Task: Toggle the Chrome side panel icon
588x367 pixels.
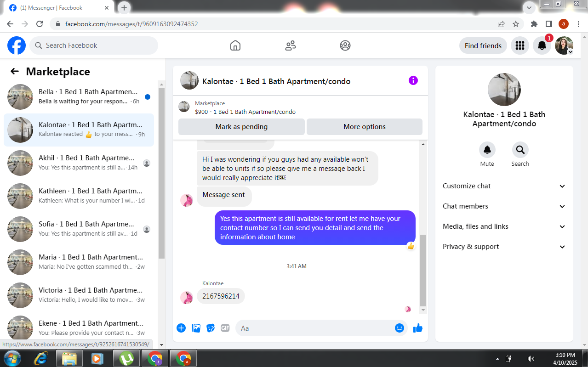Action: pyautogui.click(x=549, y=24)
